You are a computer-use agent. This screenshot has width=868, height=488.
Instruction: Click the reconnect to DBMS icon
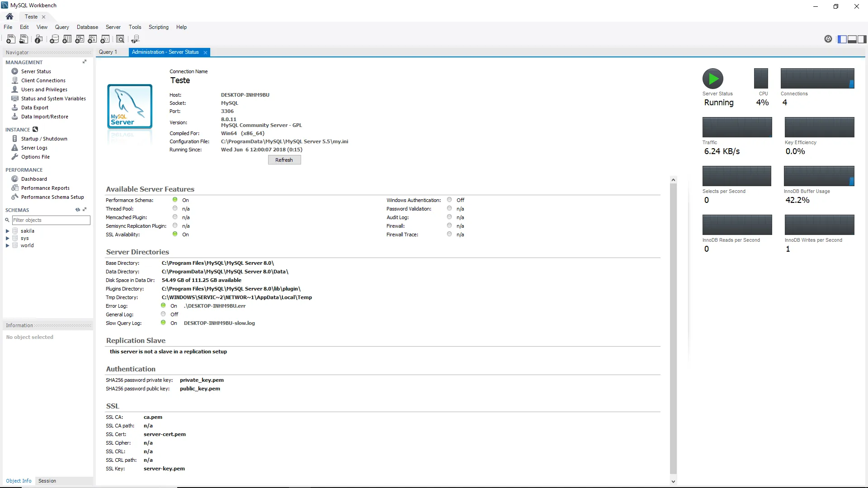(x=135, y=39)
